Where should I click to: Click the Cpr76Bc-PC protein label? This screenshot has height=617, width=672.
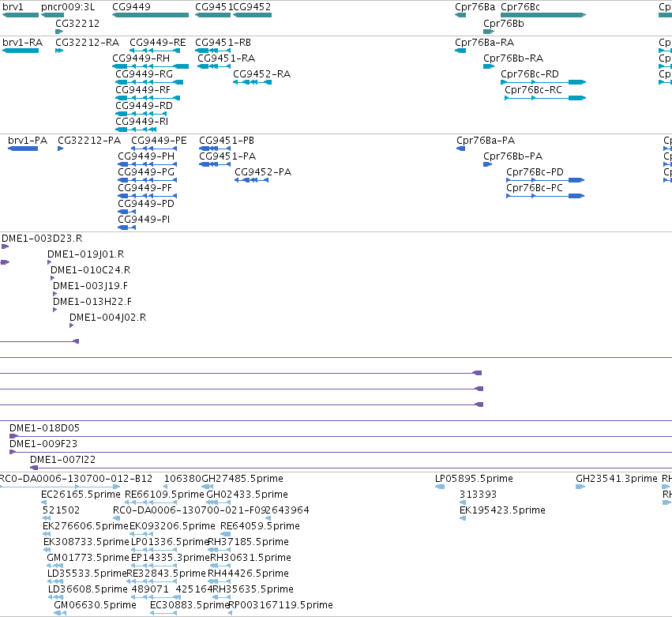click(535, 188)
